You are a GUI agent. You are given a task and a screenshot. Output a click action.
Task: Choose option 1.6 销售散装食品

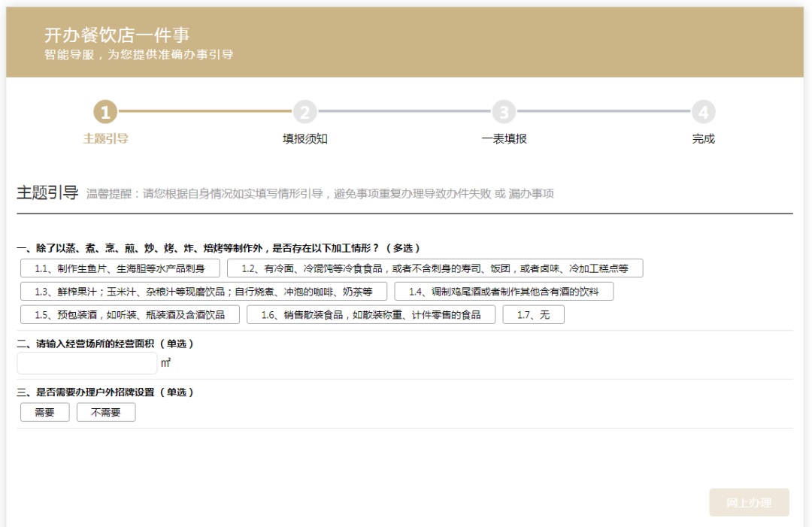coord(371,315)
